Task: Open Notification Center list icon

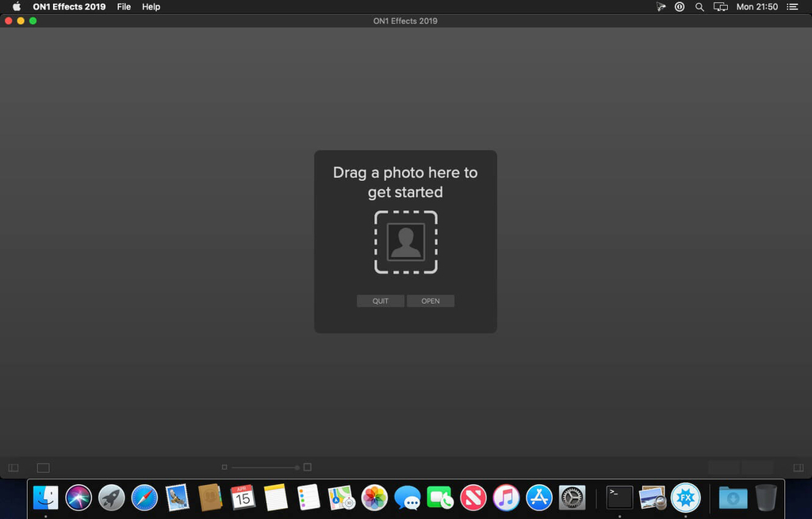Action: pyautogui.click(x=792, y=6)
